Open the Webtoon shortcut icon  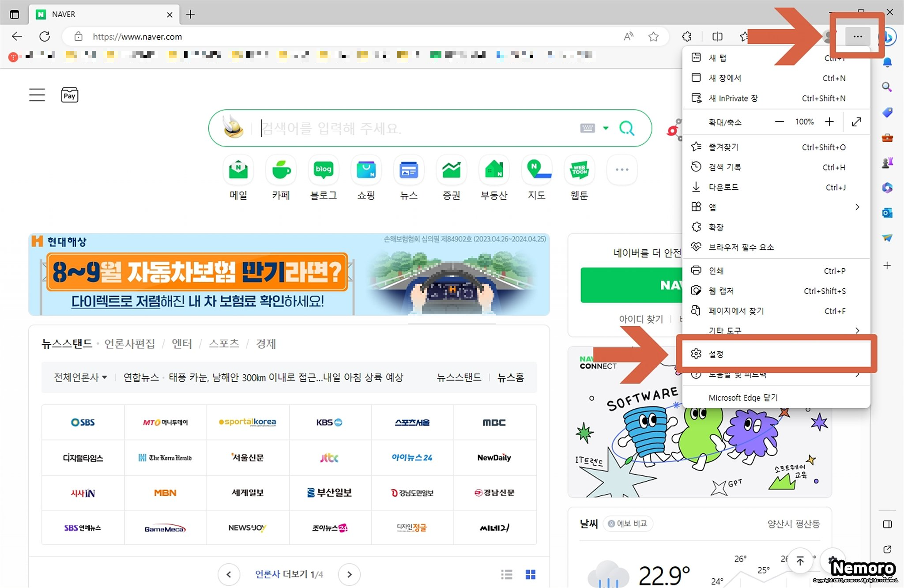point(579,170)
